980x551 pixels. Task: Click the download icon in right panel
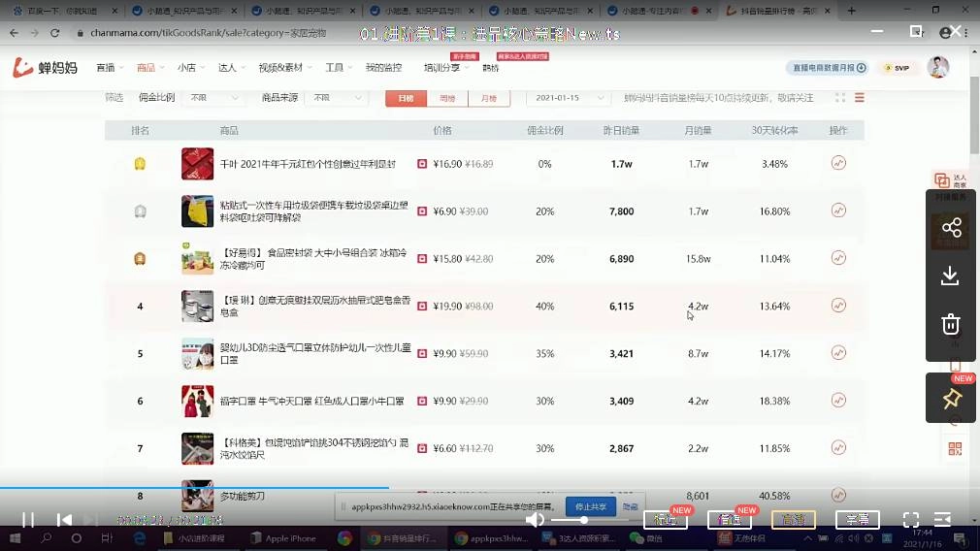coord(951,275)
